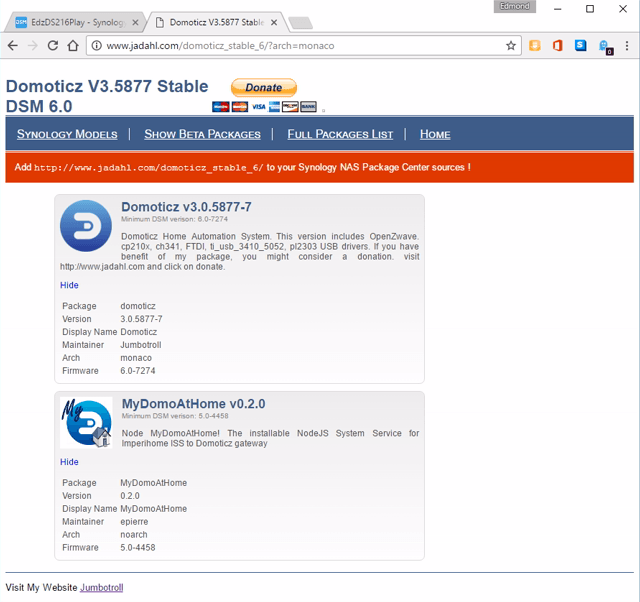Open the browser home page icon
This screenshot has width=640, height=602.
pyautogui.click(x=73, y=45)
